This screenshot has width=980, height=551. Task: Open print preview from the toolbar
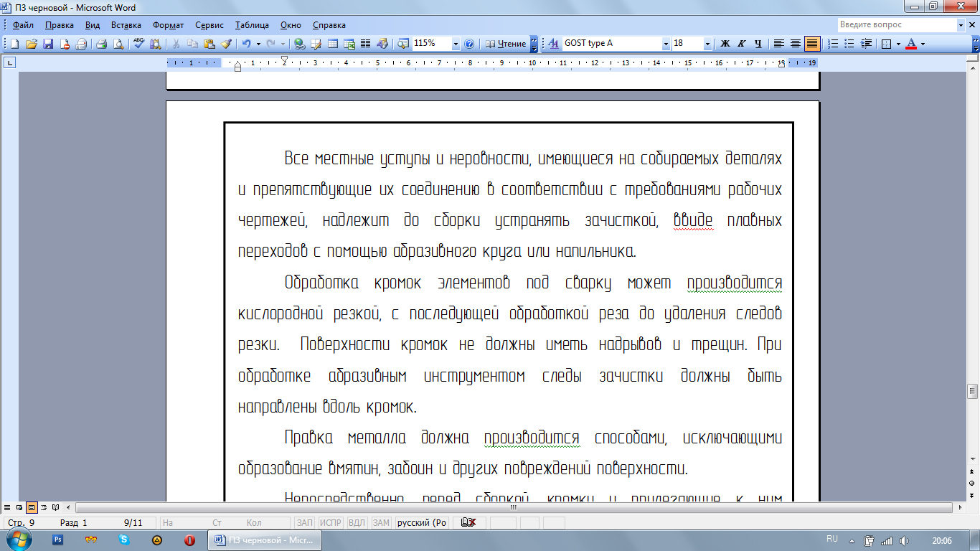(118, 44)
